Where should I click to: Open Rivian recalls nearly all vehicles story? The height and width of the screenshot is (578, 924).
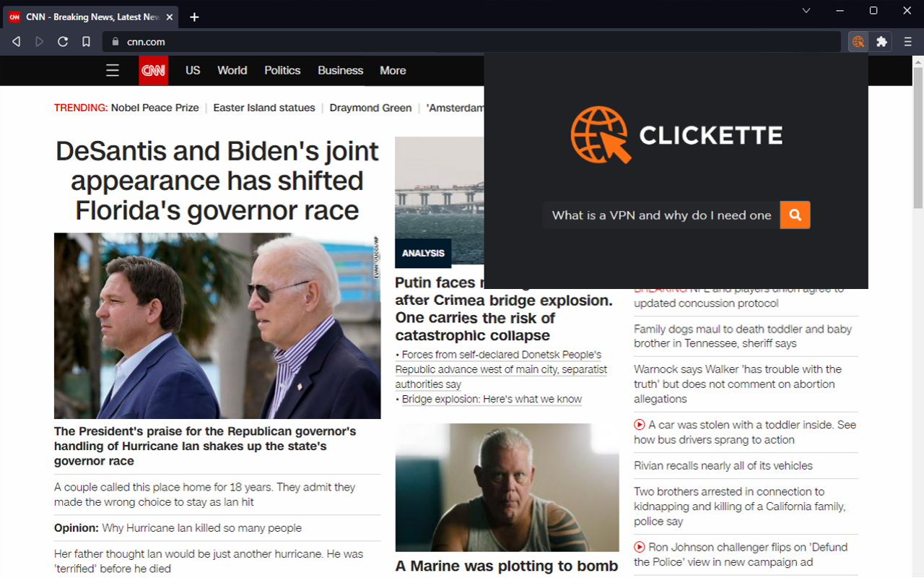point(723,466)
